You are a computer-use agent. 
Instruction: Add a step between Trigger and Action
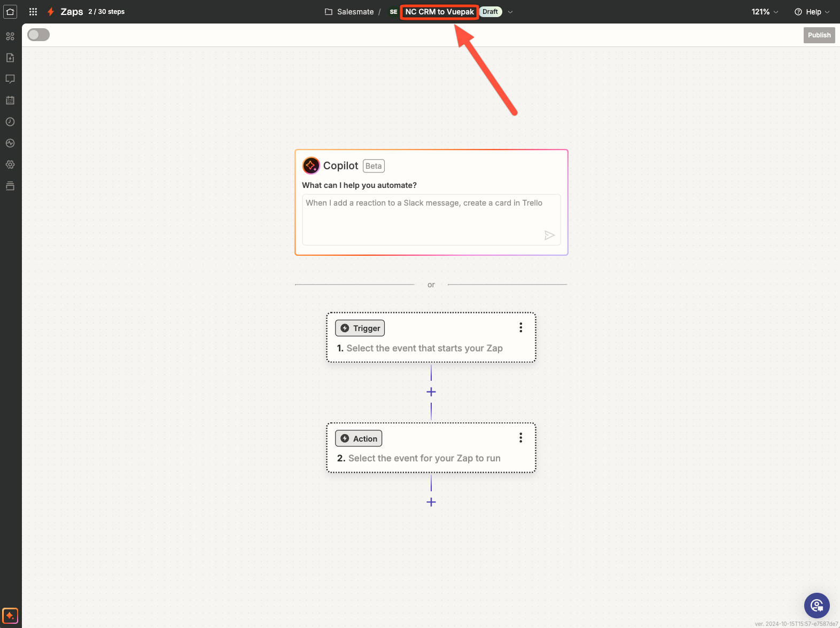[431, 392]
